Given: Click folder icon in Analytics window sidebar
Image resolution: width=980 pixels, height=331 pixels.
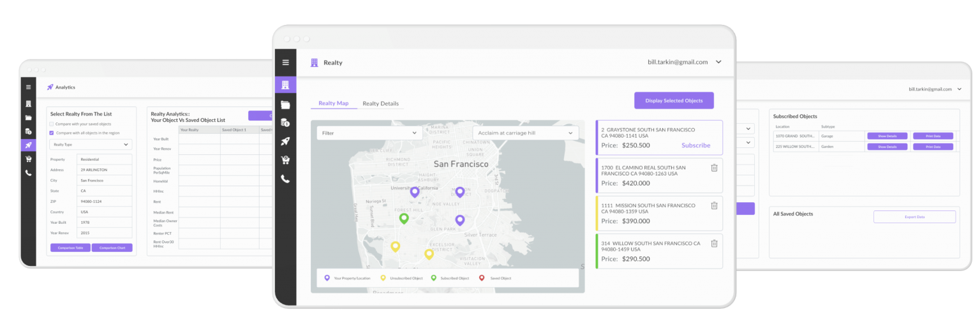Looking at the screenshot, I should point(28,117).
